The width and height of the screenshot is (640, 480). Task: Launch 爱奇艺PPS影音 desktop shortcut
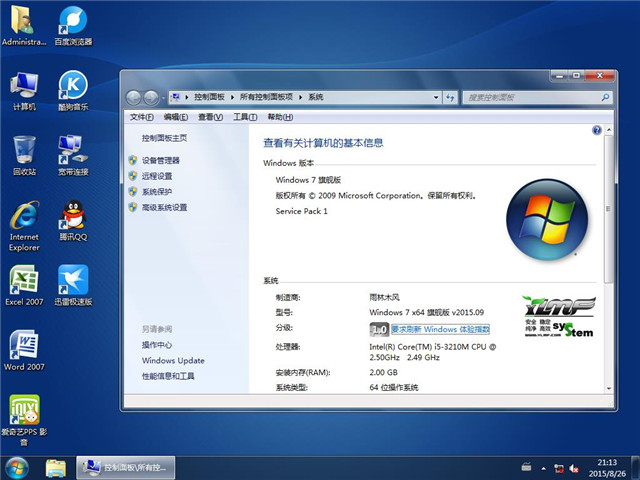point(24,420)
